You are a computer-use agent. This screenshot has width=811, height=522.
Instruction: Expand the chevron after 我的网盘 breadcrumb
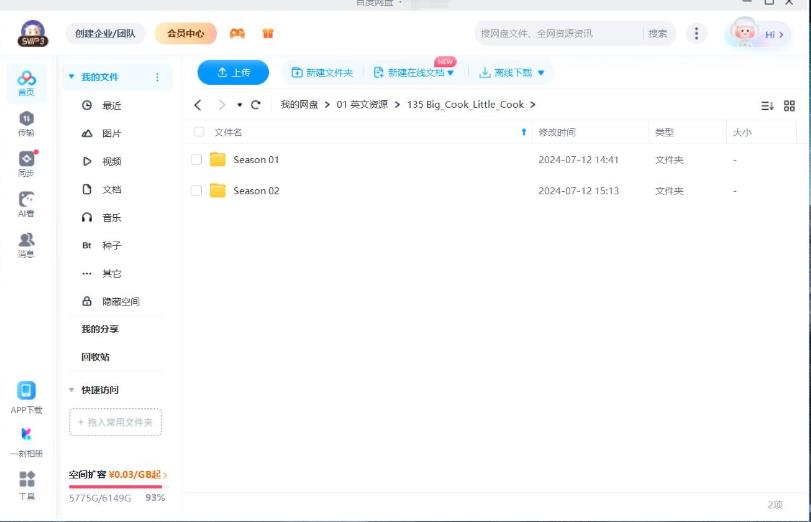tap(327, 105)
